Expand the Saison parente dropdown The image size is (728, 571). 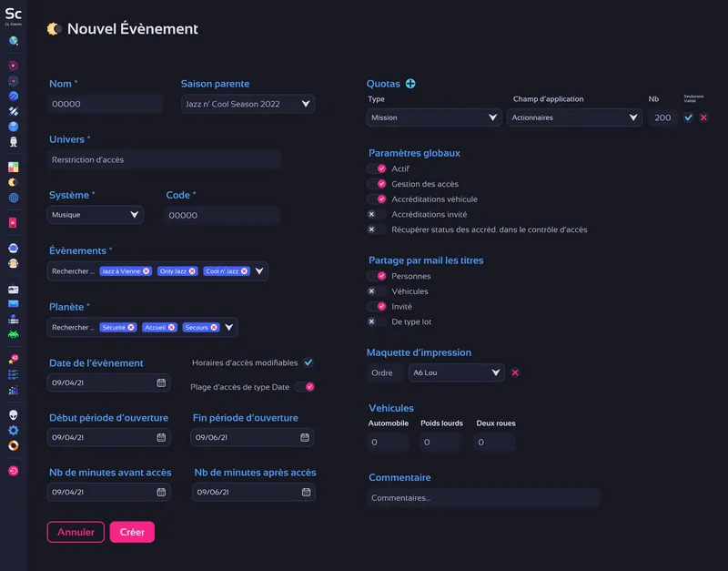pos(248,104)
